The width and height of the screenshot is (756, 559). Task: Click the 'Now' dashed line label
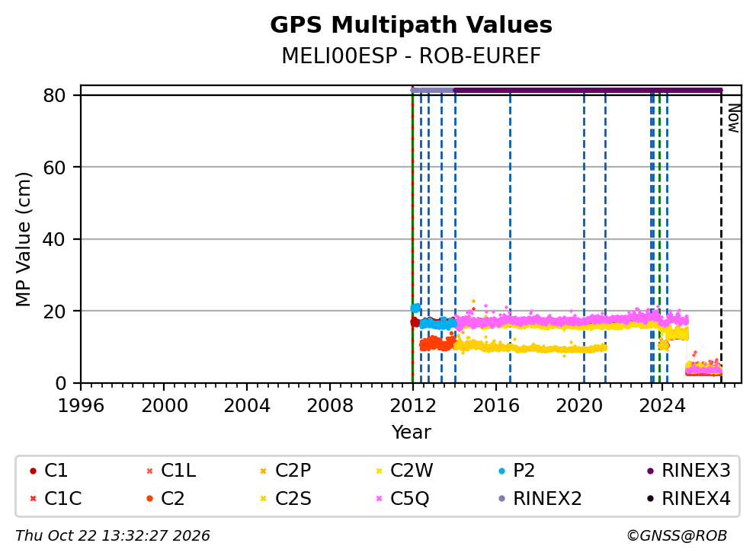tap(733, 118)
